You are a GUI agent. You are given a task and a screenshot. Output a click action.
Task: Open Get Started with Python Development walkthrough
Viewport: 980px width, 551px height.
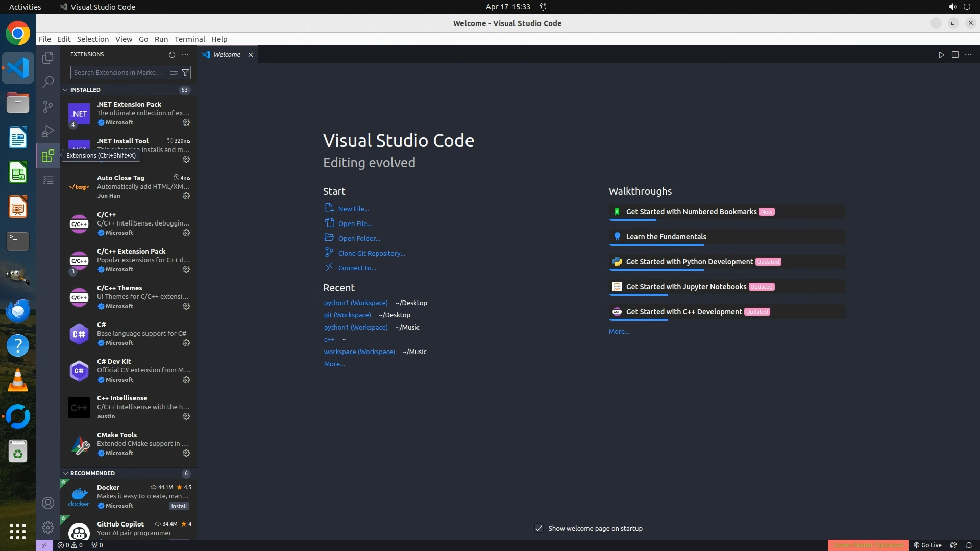pyautogui.click(x=689, y=262)
